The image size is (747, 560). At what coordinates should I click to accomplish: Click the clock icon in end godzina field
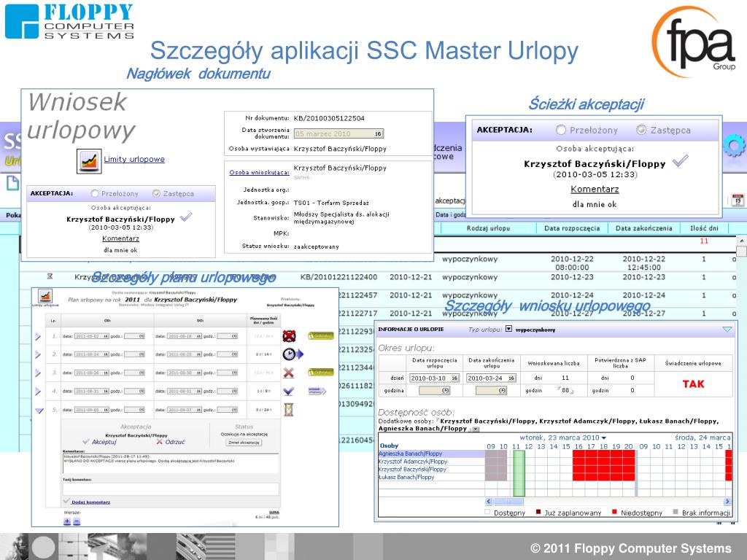pyautogui.click(x=502, y=391)
